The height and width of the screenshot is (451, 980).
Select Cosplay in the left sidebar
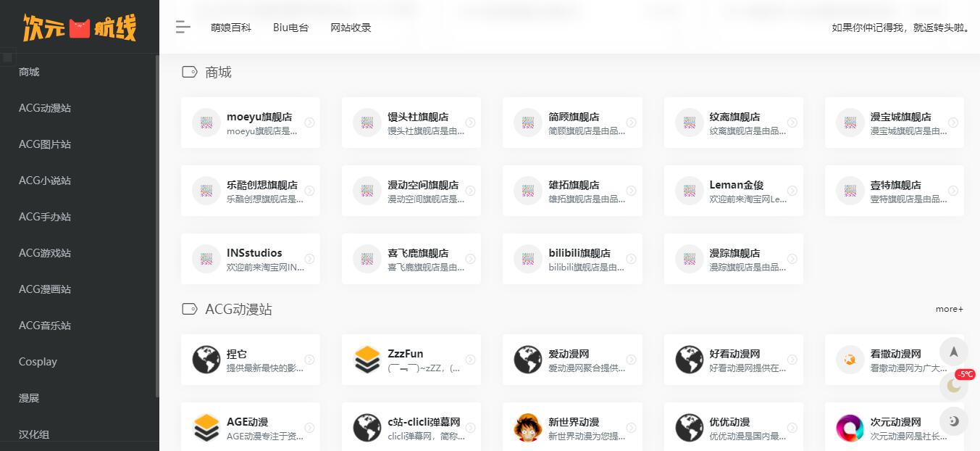pos(38,362)
